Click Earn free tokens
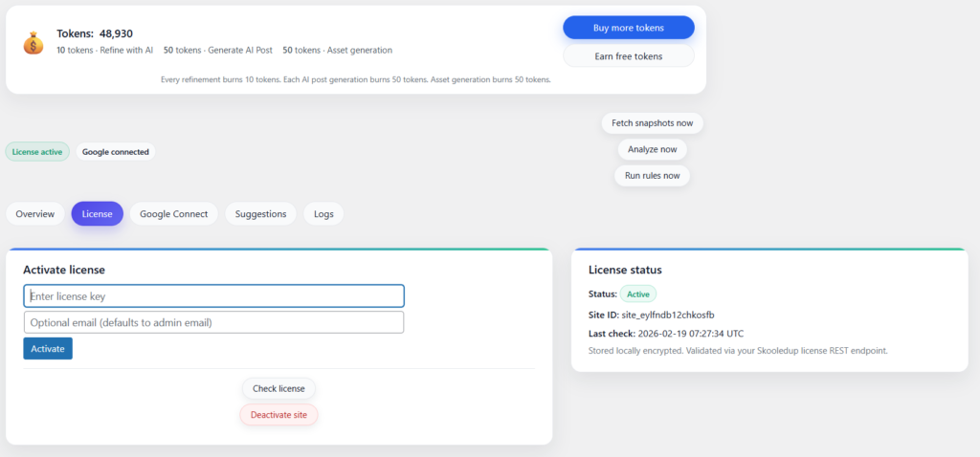 click(628, 56)
